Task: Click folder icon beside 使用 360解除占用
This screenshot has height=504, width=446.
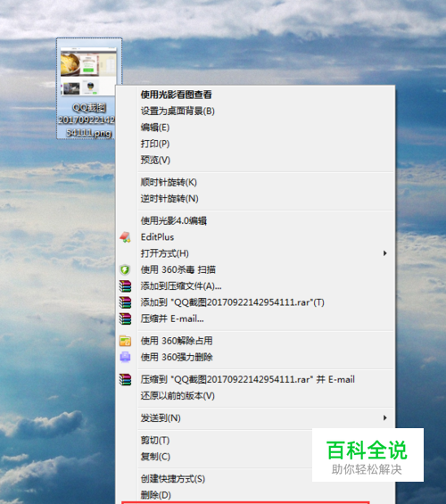Action: [x=125, y=341]
